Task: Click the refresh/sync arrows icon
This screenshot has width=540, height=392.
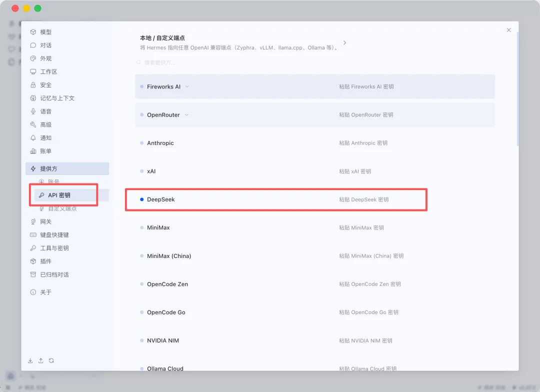Action: [x=51, y=360]
